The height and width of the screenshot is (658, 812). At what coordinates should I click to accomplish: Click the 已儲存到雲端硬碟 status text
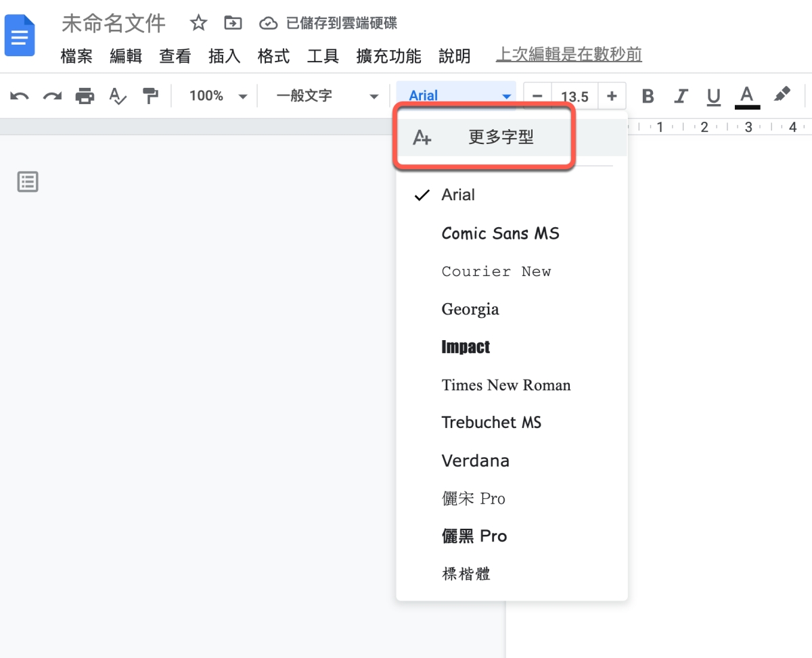point(341,24)
